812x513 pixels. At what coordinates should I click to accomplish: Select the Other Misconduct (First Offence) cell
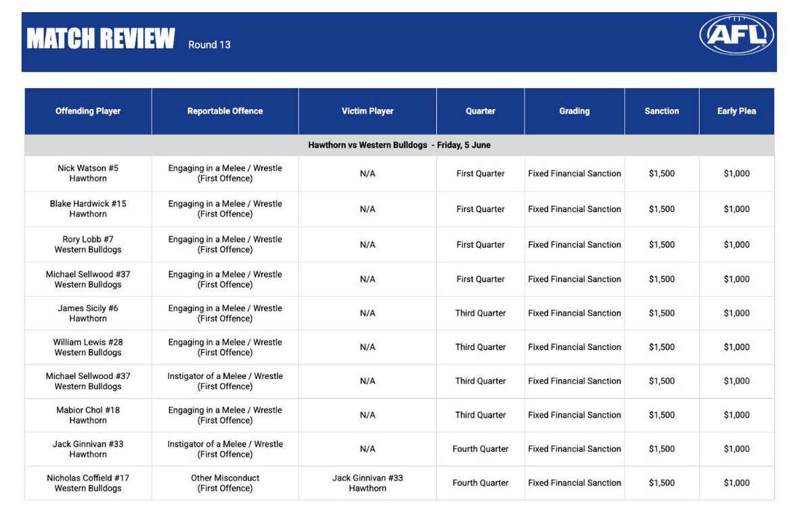tap(225, 483)
